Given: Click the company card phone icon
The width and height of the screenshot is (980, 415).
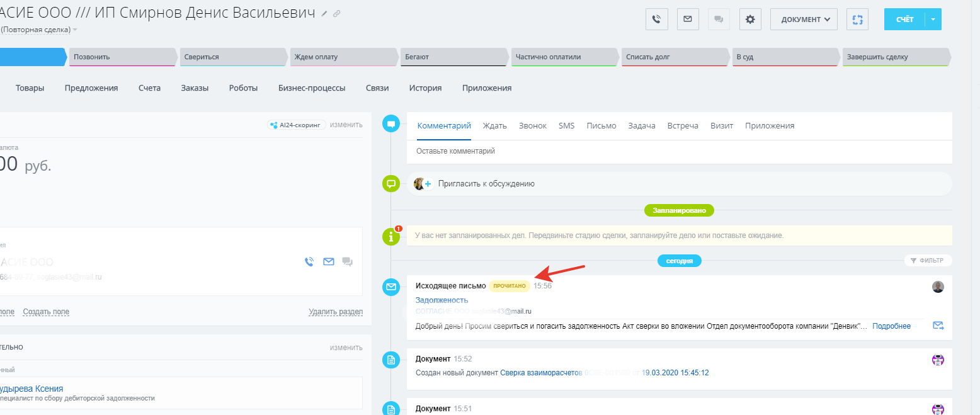Looking at the screenshot, I should click(x=309, y=262).
